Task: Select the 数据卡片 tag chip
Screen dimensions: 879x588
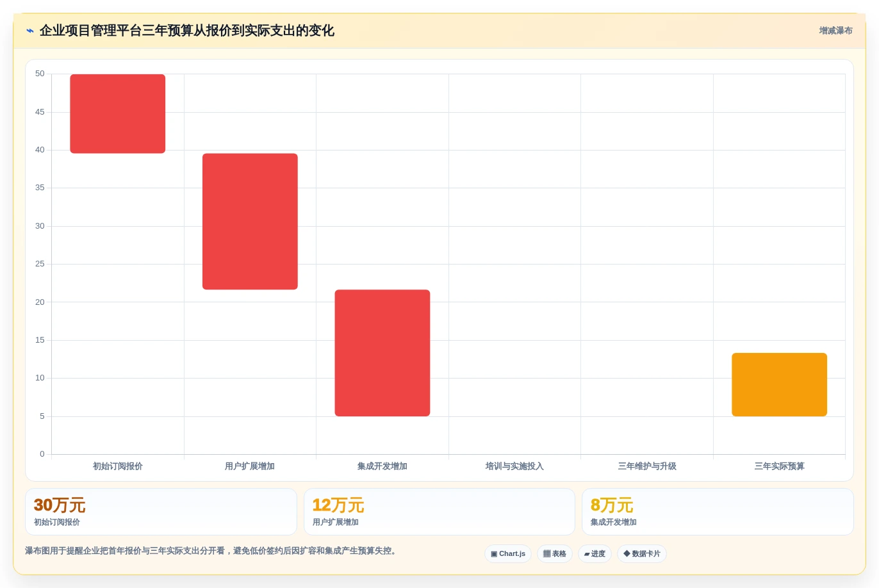Action: (x=642, y=553)
